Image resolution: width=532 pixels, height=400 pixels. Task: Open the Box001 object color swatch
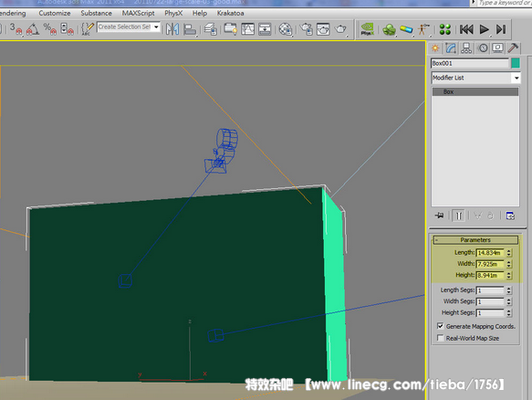point(516,64)
